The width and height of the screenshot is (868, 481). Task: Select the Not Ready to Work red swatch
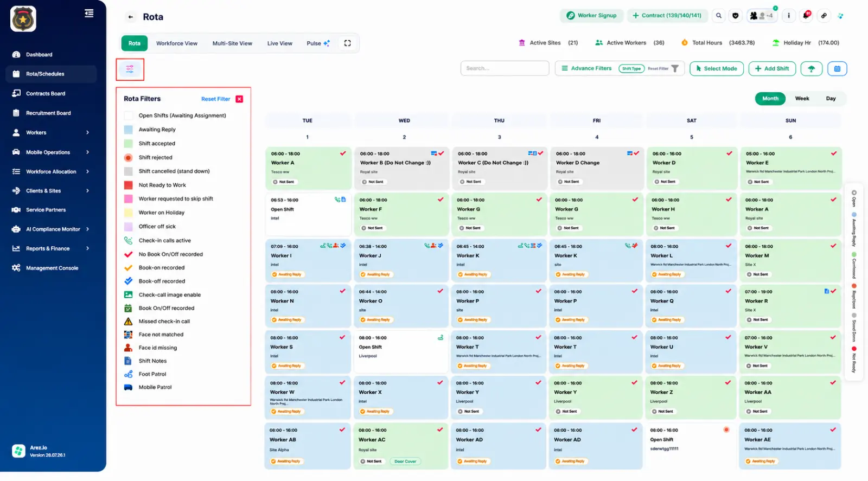(129, 185)
